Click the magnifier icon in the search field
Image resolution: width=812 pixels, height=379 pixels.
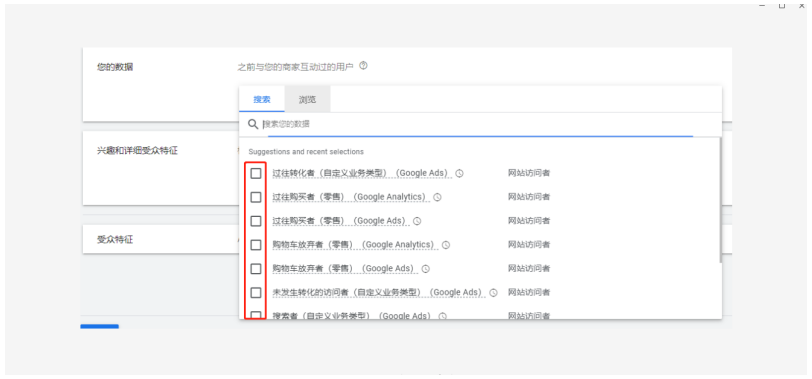pyautogui.click(x=253, y=124)
